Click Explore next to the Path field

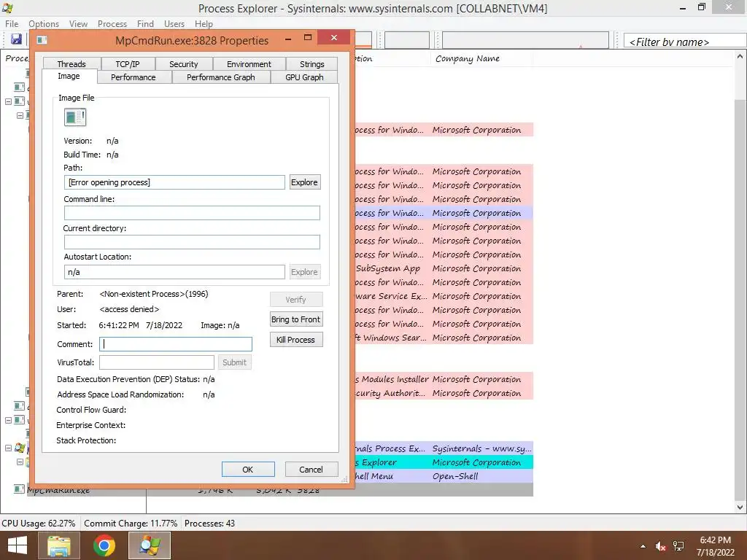pyautogui.click(x=304, y=182)
